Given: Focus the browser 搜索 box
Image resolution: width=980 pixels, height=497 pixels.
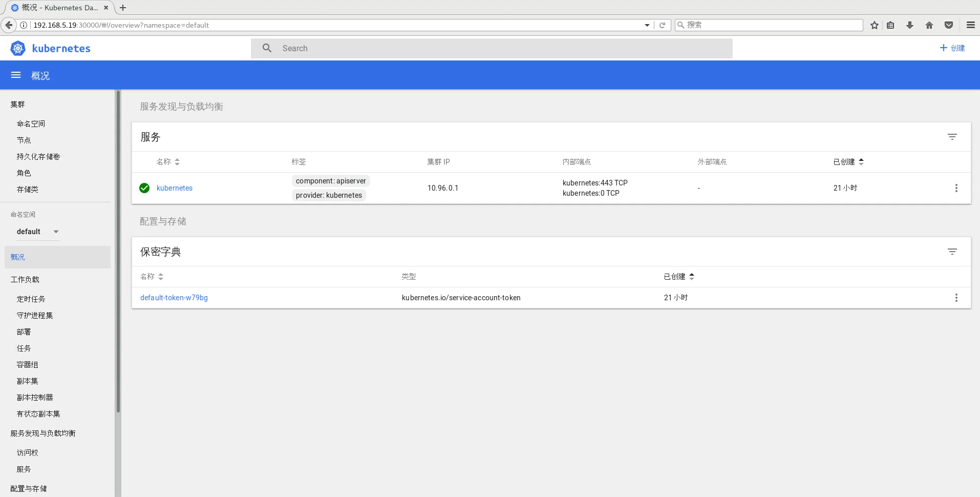Looking at the screenshot, I should [769, 25].
